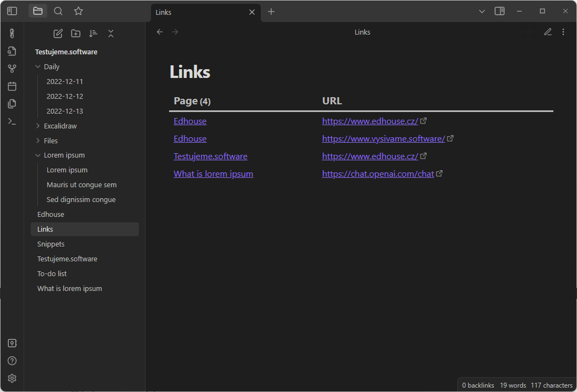Toggle the right sidebar panel
Screen dimensions: 577x392
499,10
